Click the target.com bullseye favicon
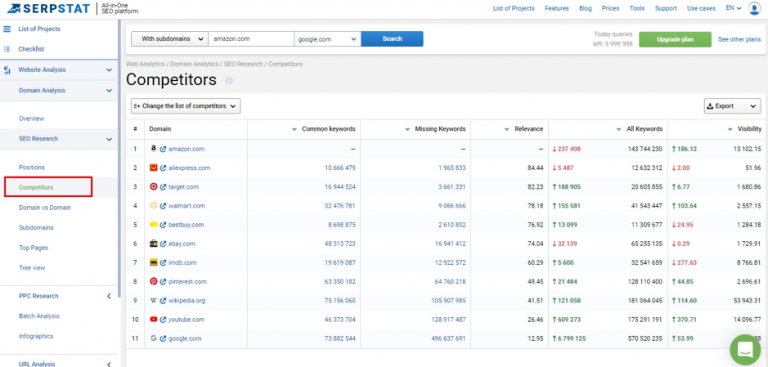 153,187
